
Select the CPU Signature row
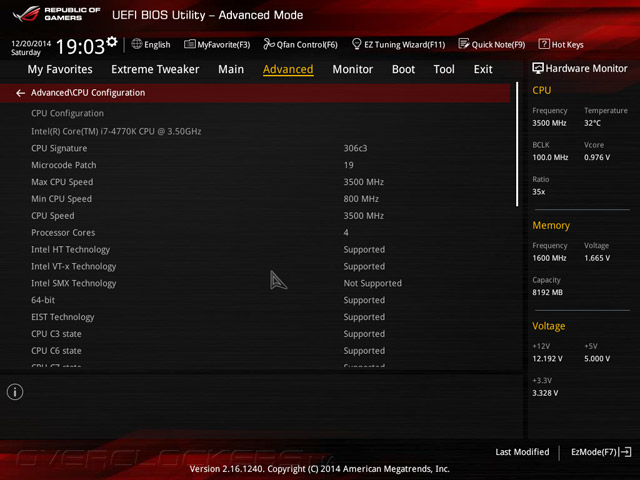[x=255, y=148]
